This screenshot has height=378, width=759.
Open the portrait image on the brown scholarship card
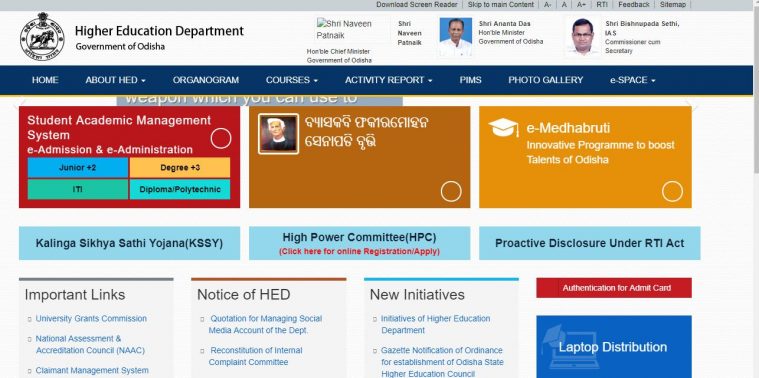tap(278, 134)
